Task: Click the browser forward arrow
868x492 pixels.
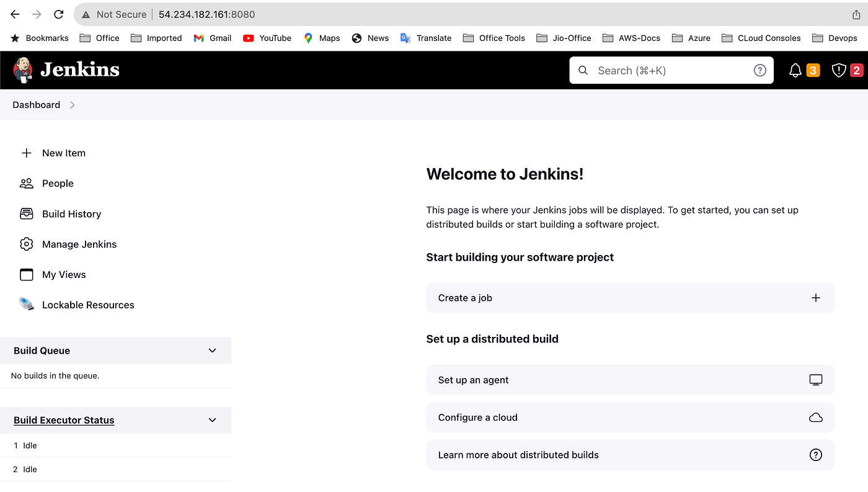Action: click(37, 14)
